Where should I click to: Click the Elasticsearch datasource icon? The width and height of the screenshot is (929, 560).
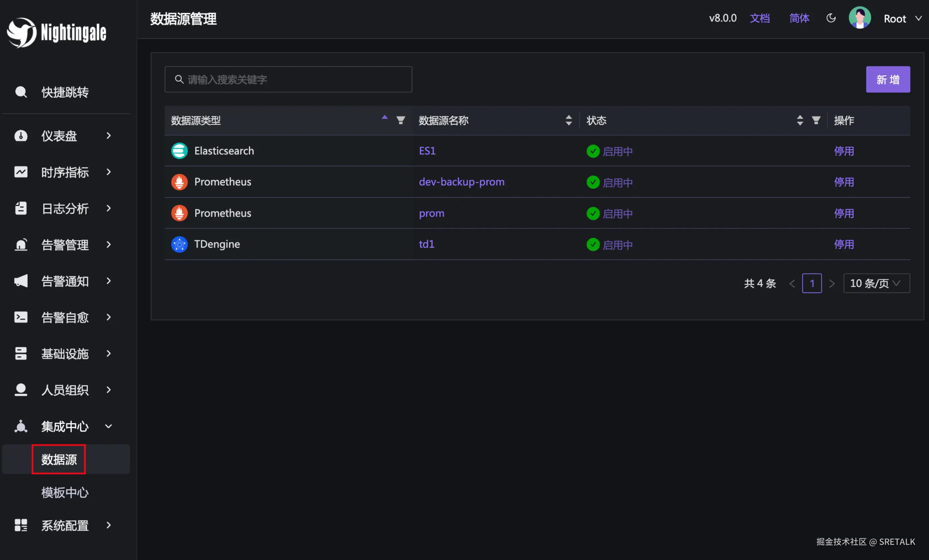pos(179,151)
